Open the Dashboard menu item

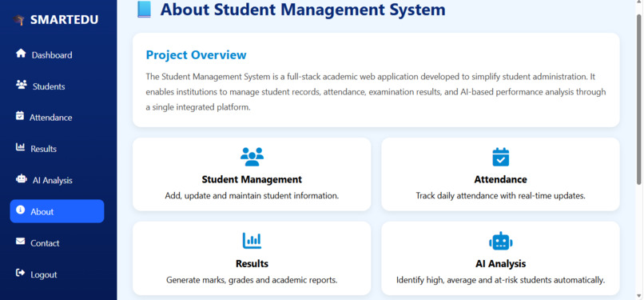[57, 54]
